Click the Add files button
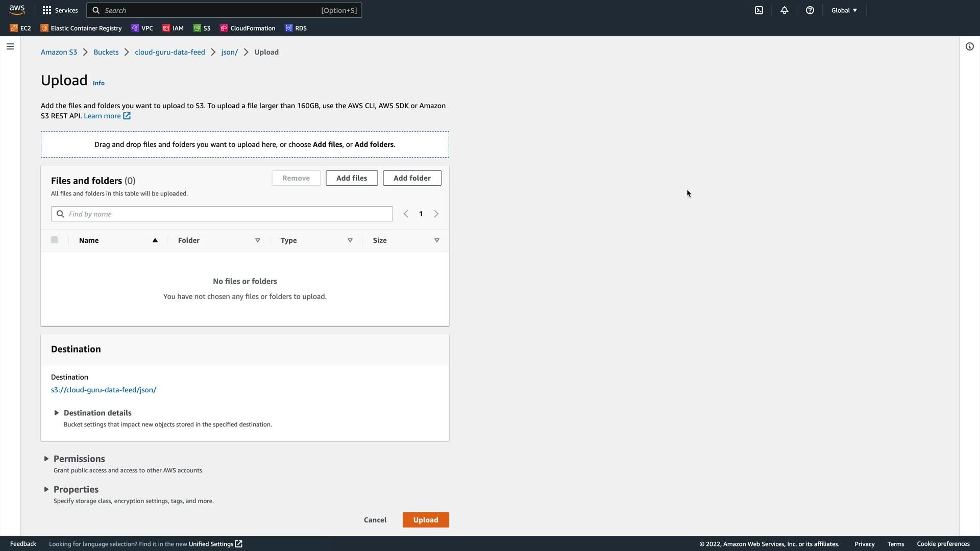 point(352,178)
